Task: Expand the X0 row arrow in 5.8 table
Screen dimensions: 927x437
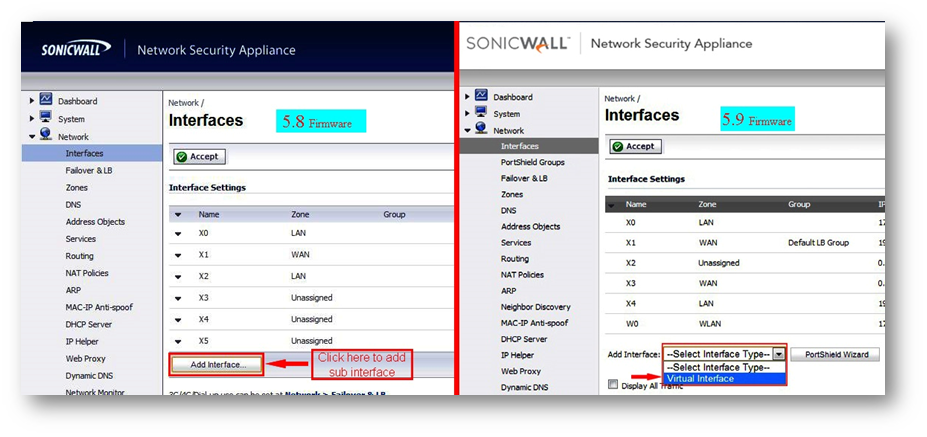Action: click(x=178, y=234)
